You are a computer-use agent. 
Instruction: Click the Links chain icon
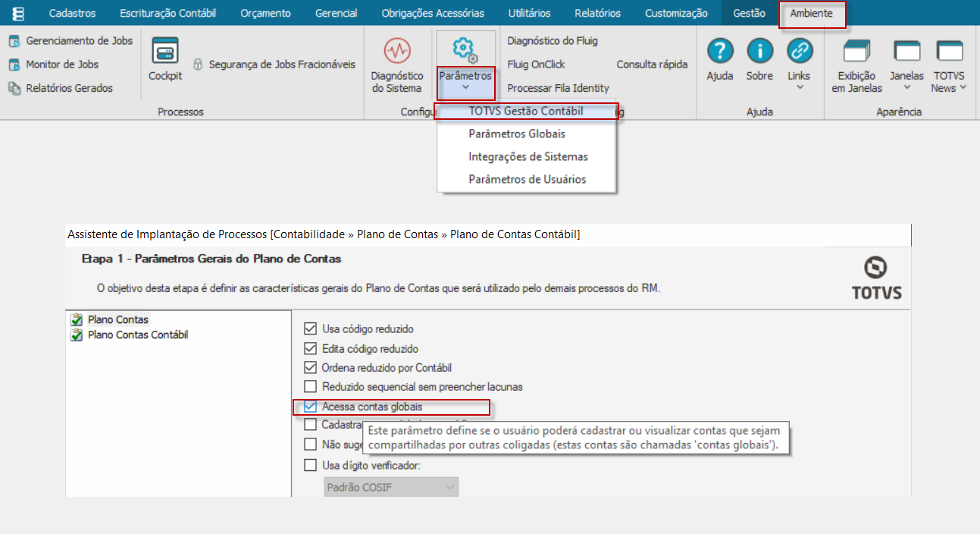799,51
